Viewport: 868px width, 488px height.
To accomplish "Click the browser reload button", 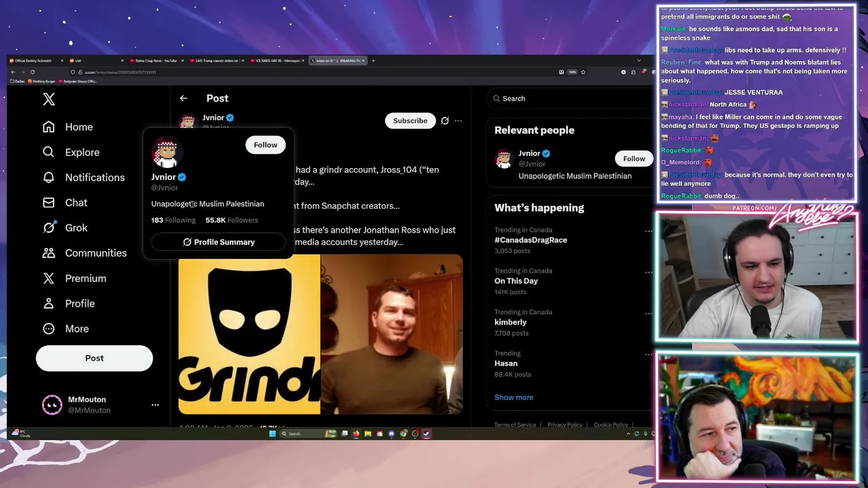I will pyautogui.click(x=32, y=72).
